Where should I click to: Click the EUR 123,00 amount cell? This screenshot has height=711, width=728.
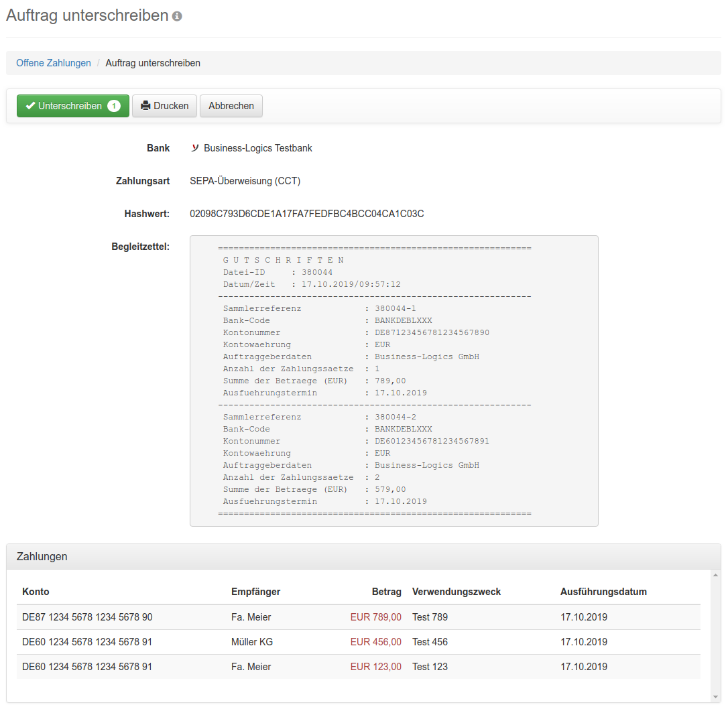[x=375, y=667]
